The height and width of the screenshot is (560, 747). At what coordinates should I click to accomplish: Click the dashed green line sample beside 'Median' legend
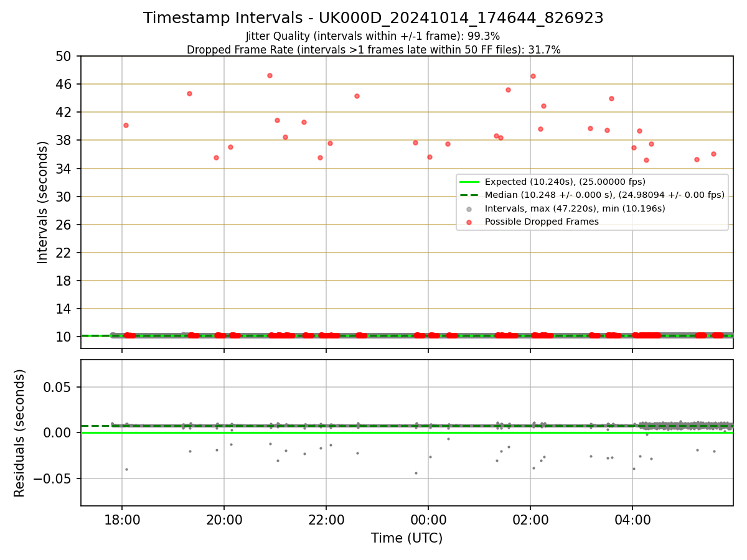(x=469, y=195)
